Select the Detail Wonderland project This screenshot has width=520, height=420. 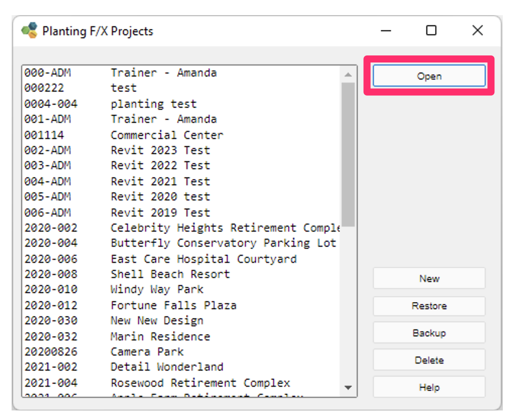pos(151,367)
